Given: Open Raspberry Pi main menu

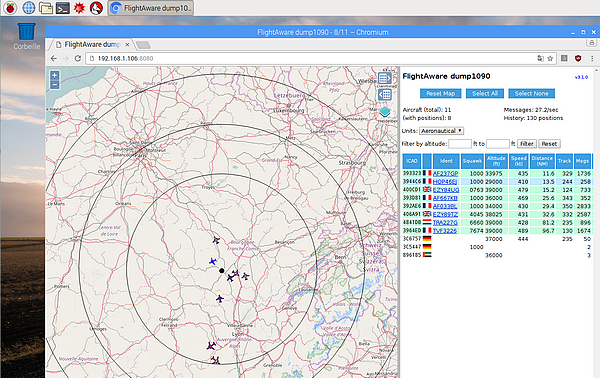Looking at the screenshot, I should 10,8.
